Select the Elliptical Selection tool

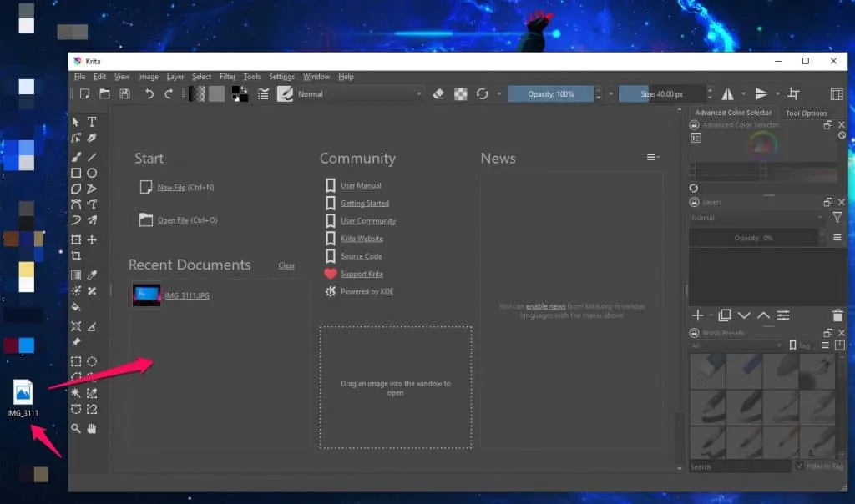point(92,362)
